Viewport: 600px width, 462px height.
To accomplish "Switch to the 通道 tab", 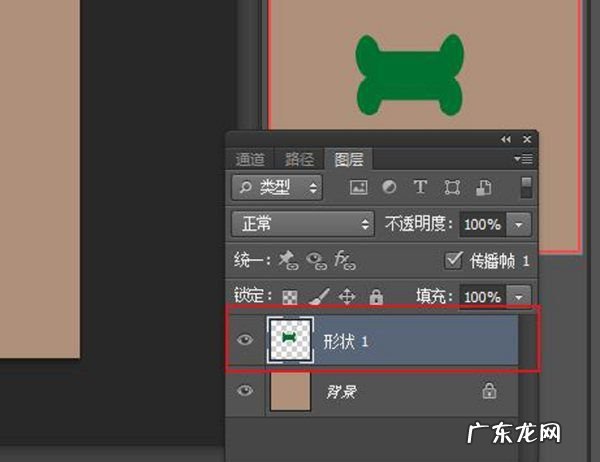I will (x=250, y=159).
